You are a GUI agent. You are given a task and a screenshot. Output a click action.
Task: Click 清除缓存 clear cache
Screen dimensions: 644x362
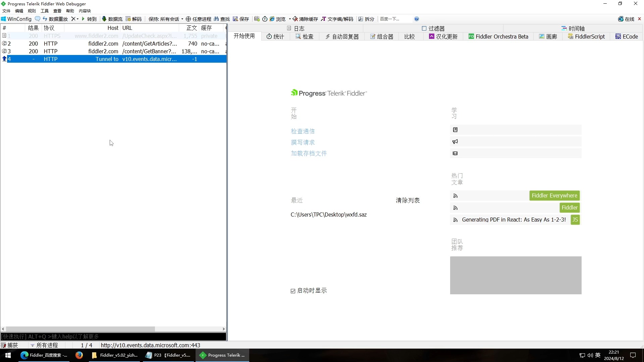coord(305,19)
